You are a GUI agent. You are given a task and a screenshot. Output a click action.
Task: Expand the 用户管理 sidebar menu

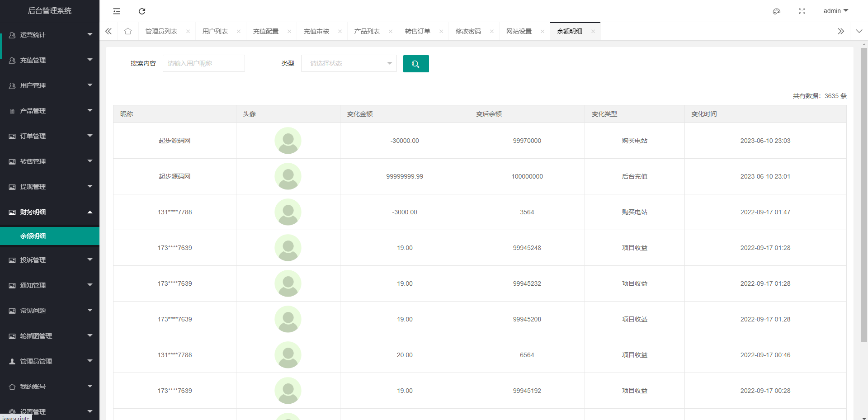[50, 85]
